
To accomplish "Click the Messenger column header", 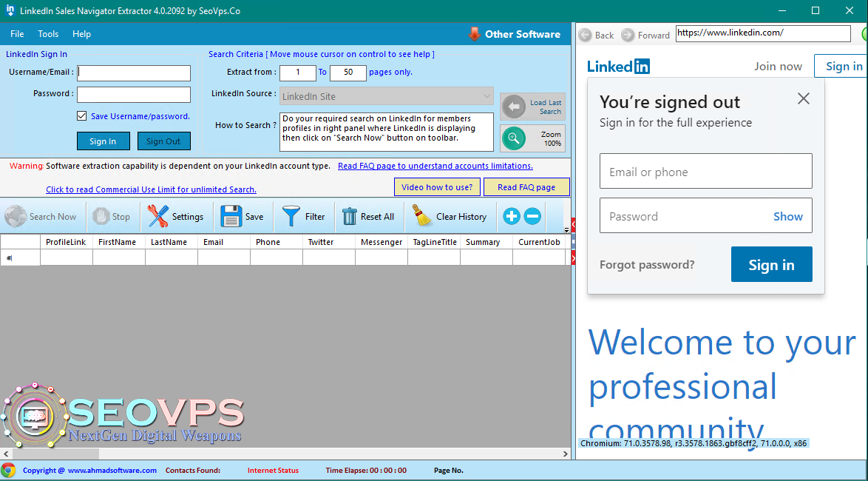I will coord(382,242).
